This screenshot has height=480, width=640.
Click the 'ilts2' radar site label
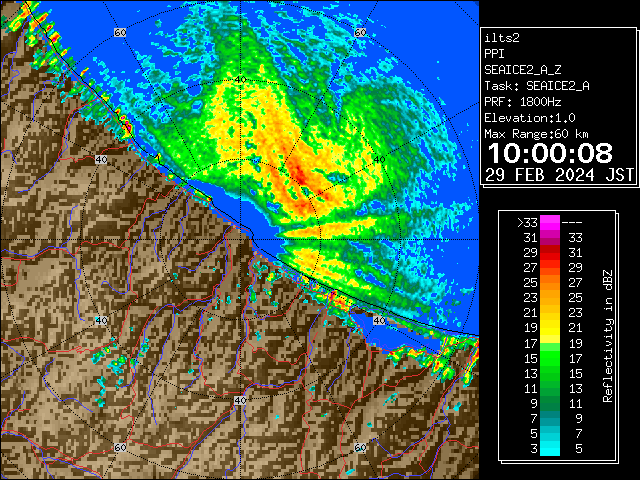(x=502, y=38)
